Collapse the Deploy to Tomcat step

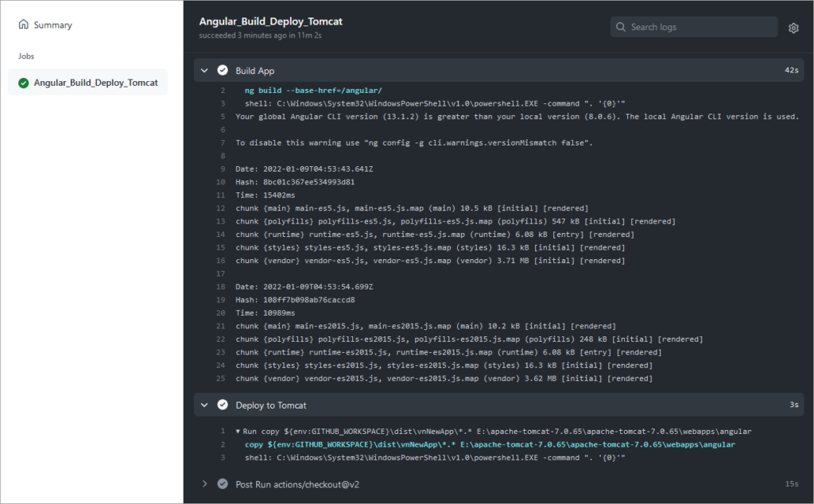click(204, 405)
